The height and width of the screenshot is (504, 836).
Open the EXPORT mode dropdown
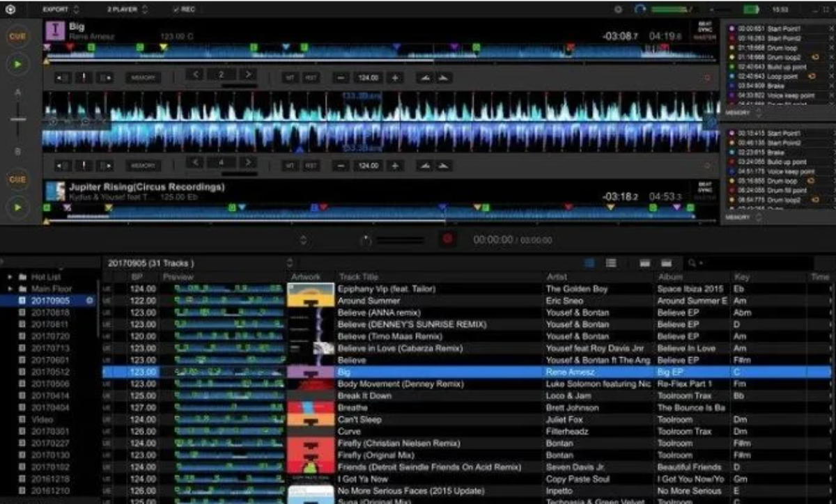[61, 10]
